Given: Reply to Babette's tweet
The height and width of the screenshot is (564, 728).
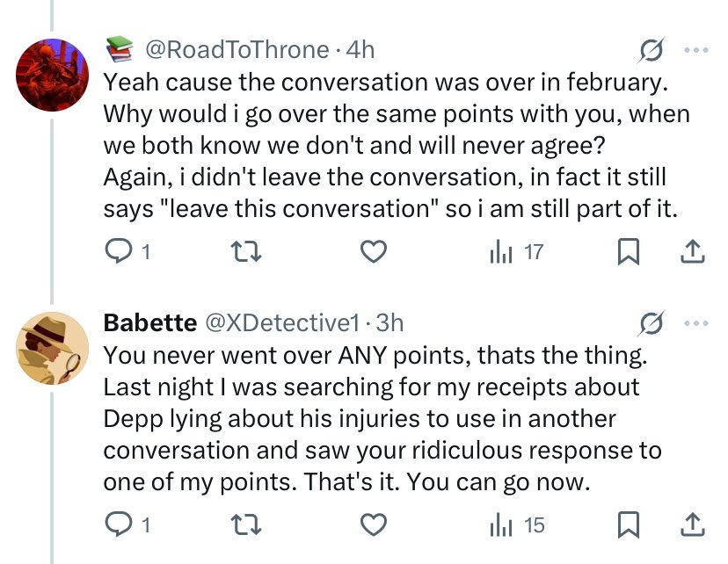Looking at the screenshot, I should (118, 525).
